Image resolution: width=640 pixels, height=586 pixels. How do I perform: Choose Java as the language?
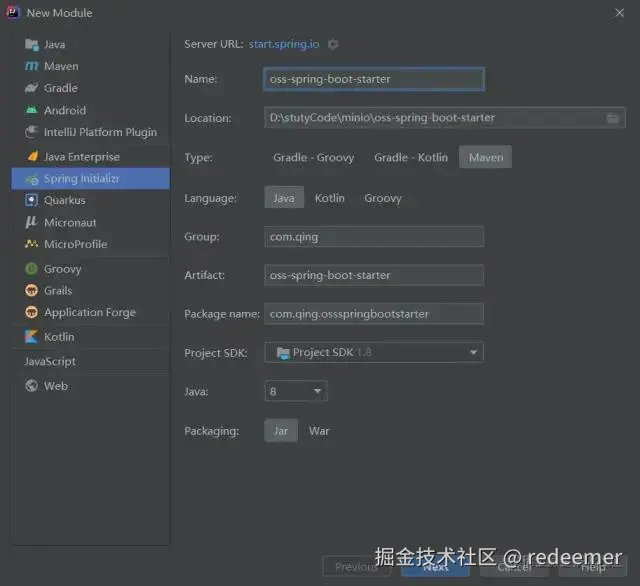click(x=284, y=198)
